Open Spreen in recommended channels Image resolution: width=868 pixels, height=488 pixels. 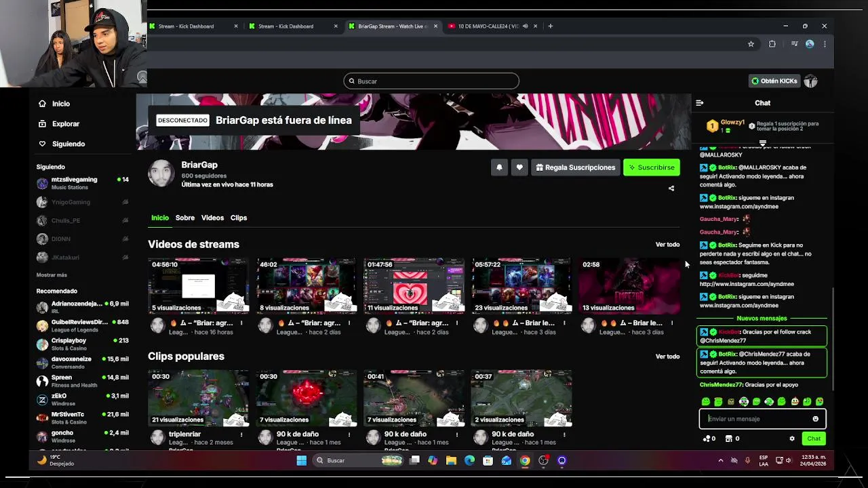click(83, 381)
